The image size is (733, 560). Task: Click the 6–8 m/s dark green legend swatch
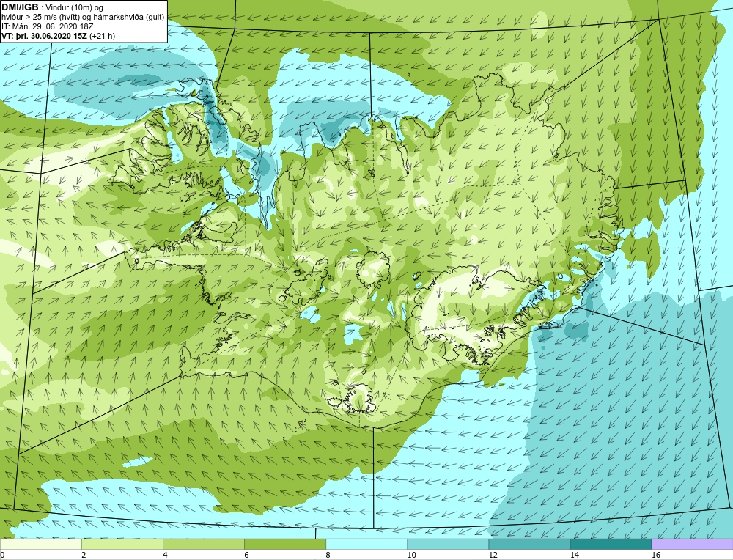[x=284, y=544]
